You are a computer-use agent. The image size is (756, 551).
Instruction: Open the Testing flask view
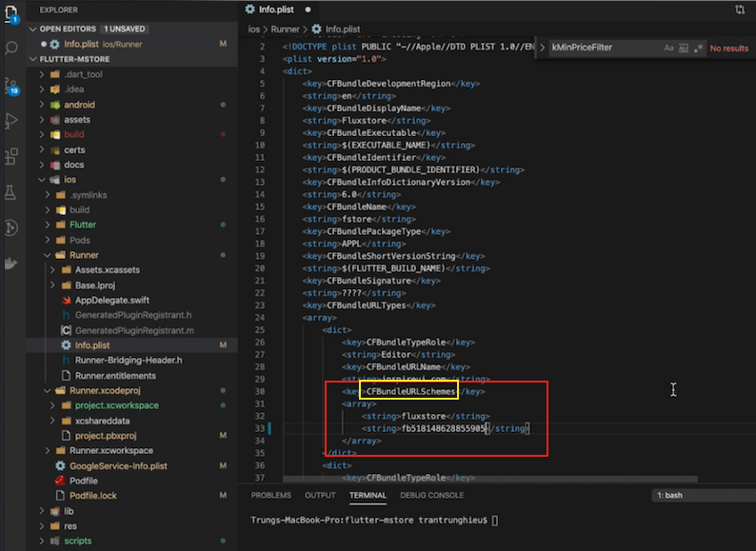[x=10, y=193]
